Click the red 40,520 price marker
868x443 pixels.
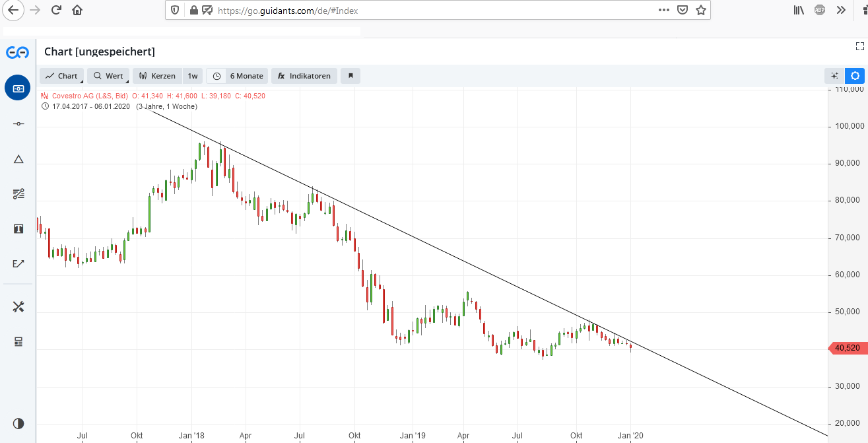tap(846, 348)
